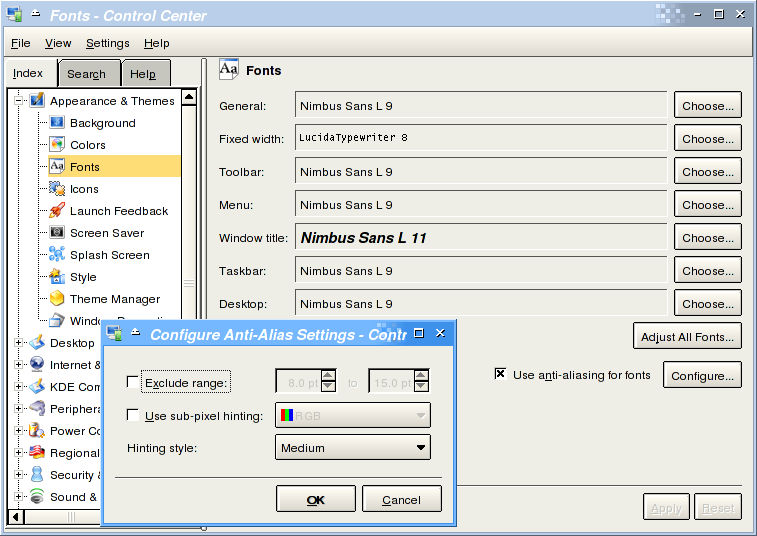Click OK in Anti-Alias dialog
The width and height of the screenshot is (757, 536).
click(x=315, y=500)
